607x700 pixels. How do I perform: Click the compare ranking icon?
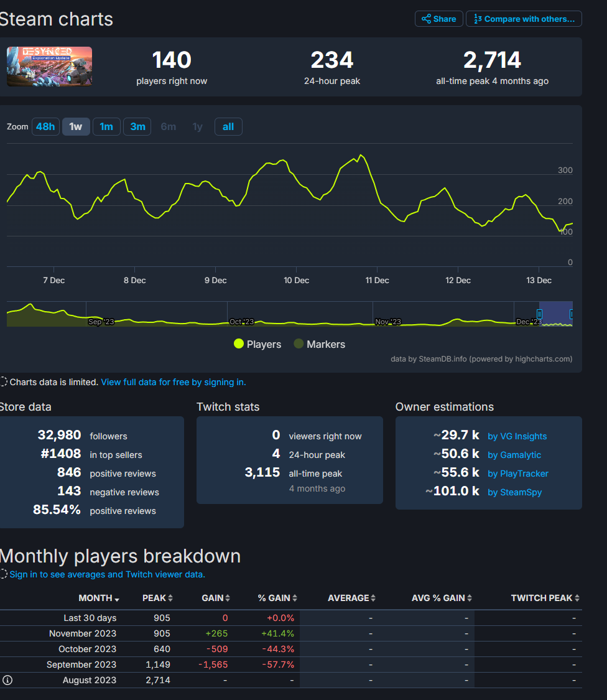478,19
